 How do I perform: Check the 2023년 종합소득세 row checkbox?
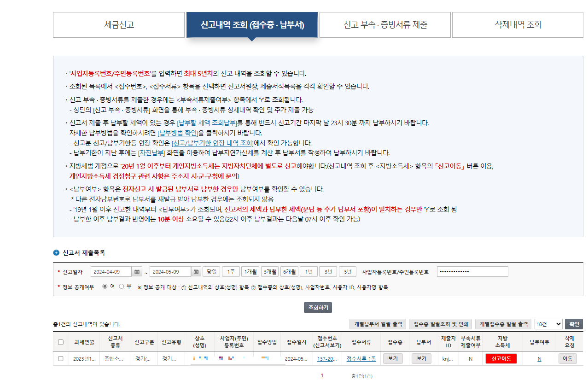click(61, 358)
